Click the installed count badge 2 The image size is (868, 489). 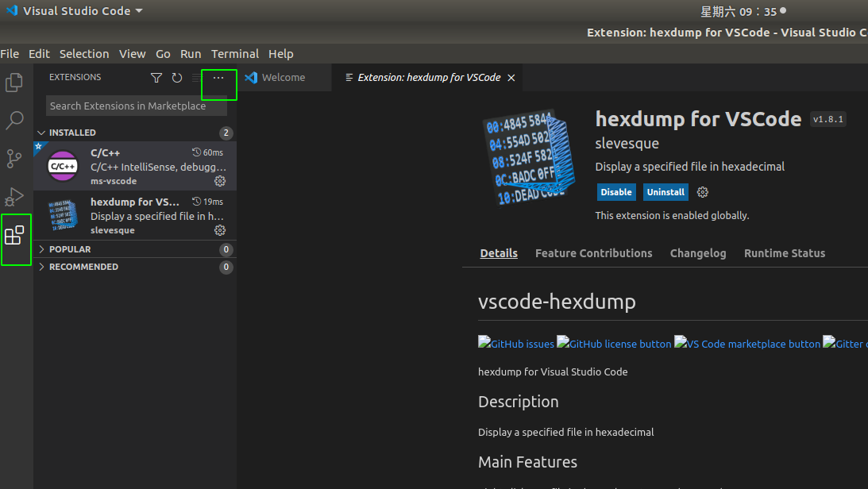point(226,133)
